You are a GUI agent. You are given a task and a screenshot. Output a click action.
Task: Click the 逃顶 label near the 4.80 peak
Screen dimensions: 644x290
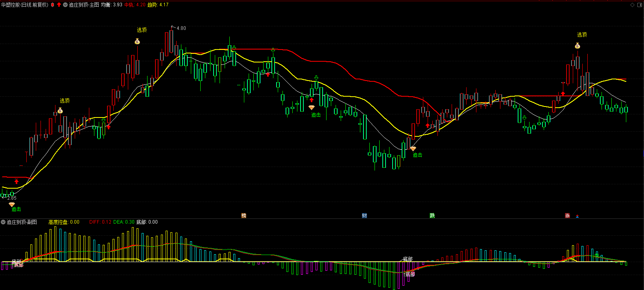(x=142, y=30)
